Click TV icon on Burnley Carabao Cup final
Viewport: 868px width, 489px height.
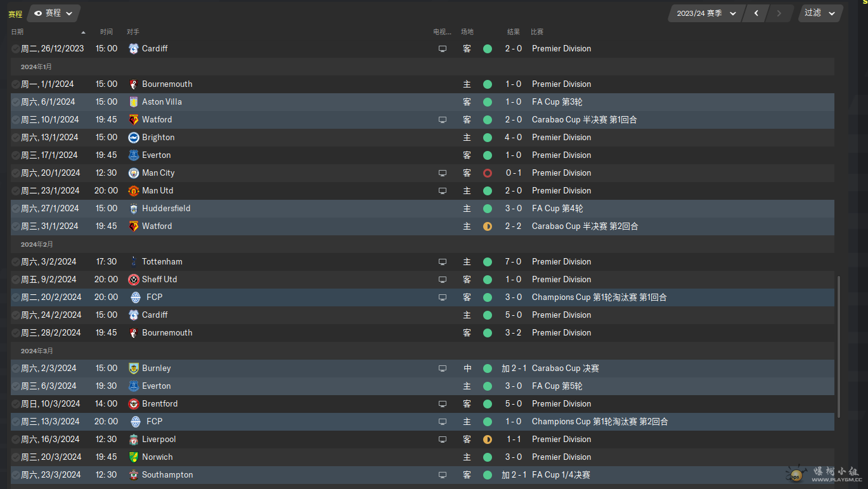click(x=443, y=368)
